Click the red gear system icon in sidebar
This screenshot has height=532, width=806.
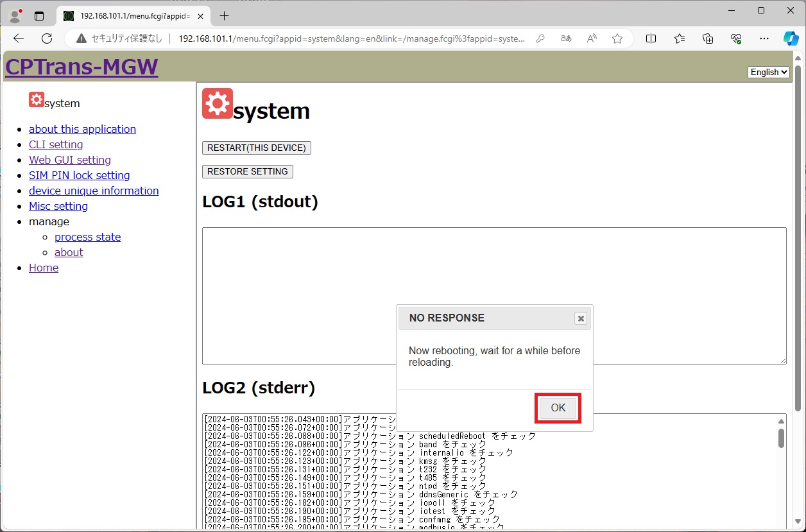point(37,100)
